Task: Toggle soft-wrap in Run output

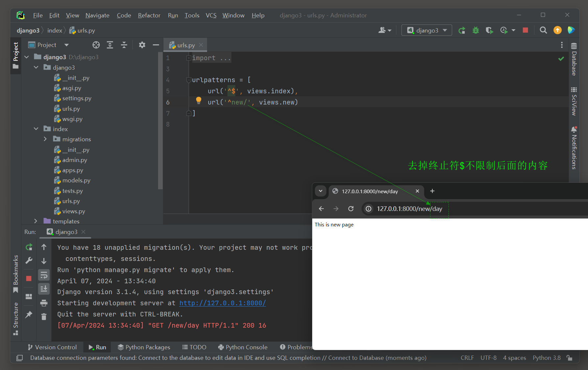Action: point(44,275)
